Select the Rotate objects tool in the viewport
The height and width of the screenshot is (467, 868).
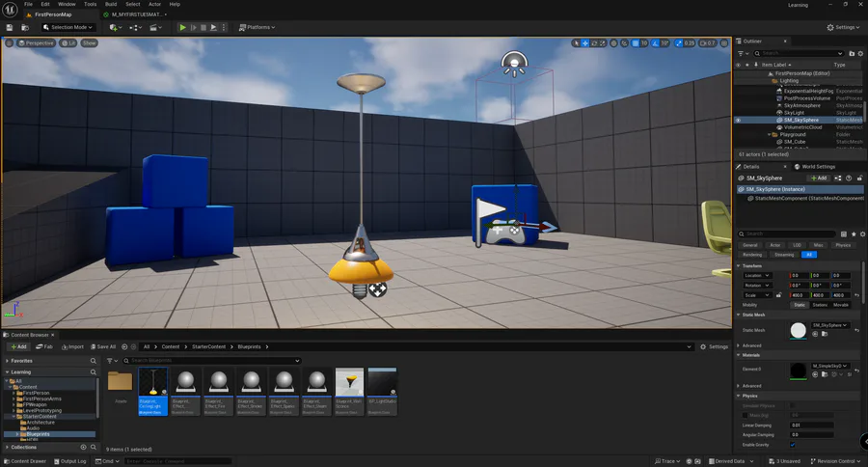[x=594, y=43]
